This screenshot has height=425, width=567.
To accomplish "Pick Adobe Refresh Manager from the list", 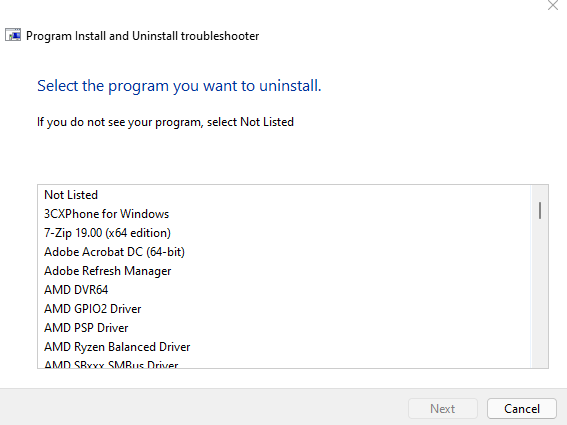I will point(284,271).
